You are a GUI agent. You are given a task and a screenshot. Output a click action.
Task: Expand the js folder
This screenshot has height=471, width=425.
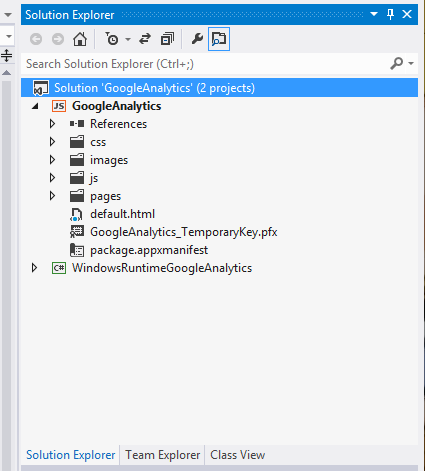[x=52, y=178]
